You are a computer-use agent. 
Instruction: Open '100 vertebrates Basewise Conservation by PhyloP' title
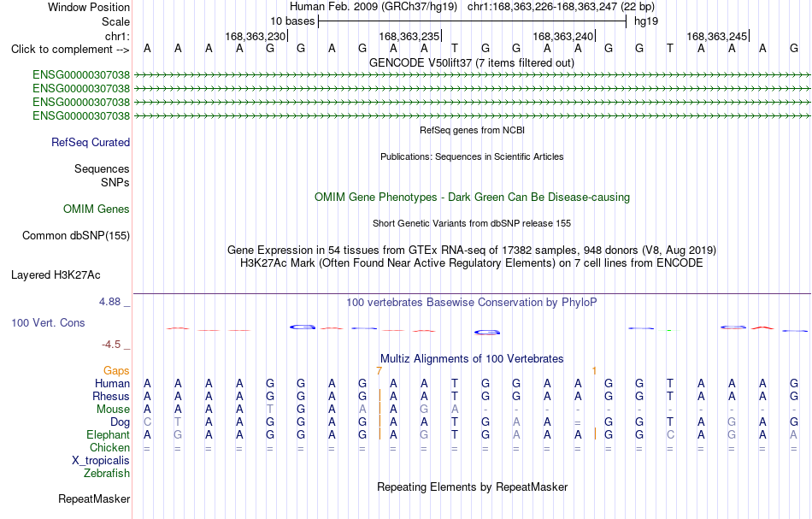[472, 302]
